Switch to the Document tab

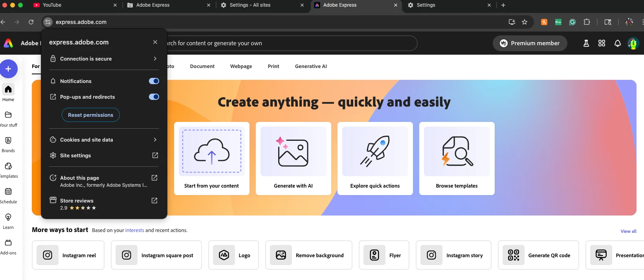(202, 66)
